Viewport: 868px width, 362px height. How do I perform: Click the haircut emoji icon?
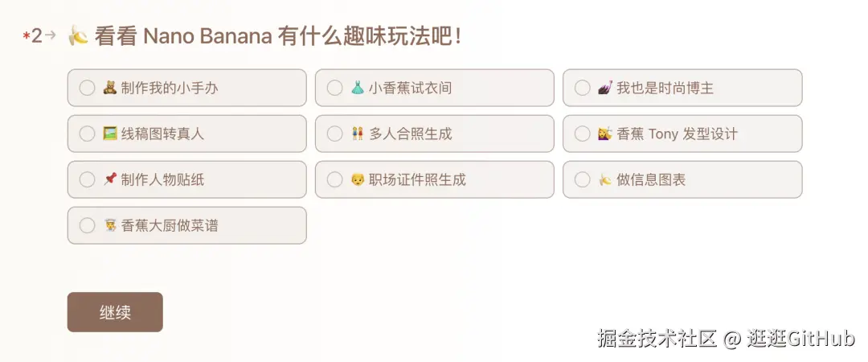point(605,134)
